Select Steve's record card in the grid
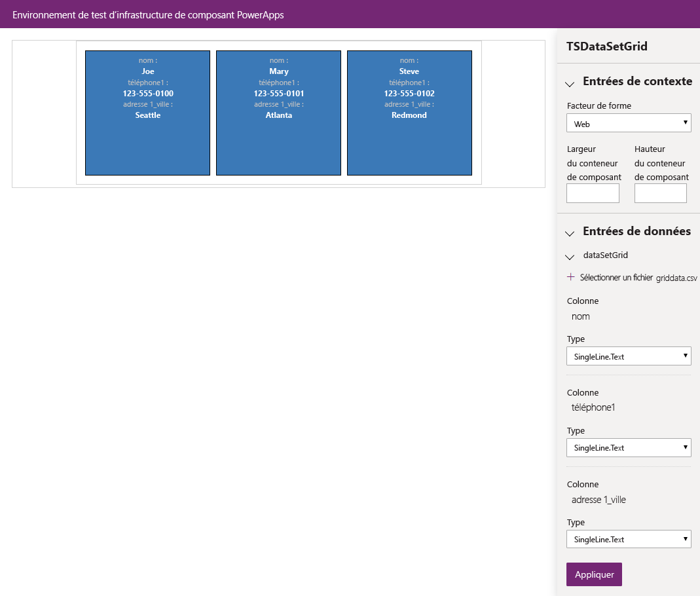Image resolution: width=700 pixels, height=596 pixels. tap(409, 112)
